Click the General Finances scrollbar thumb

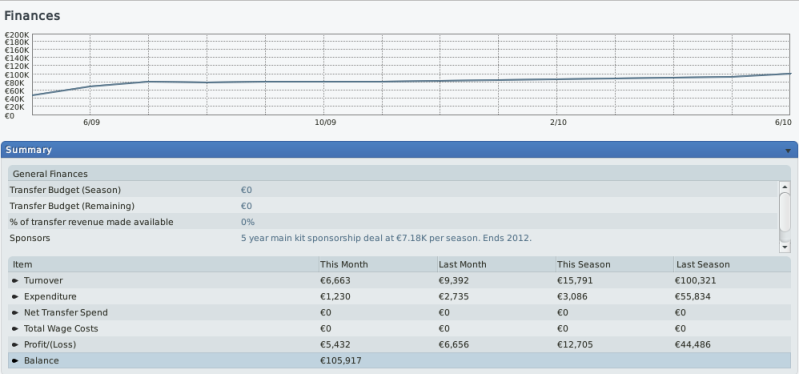tap(785, 211)
